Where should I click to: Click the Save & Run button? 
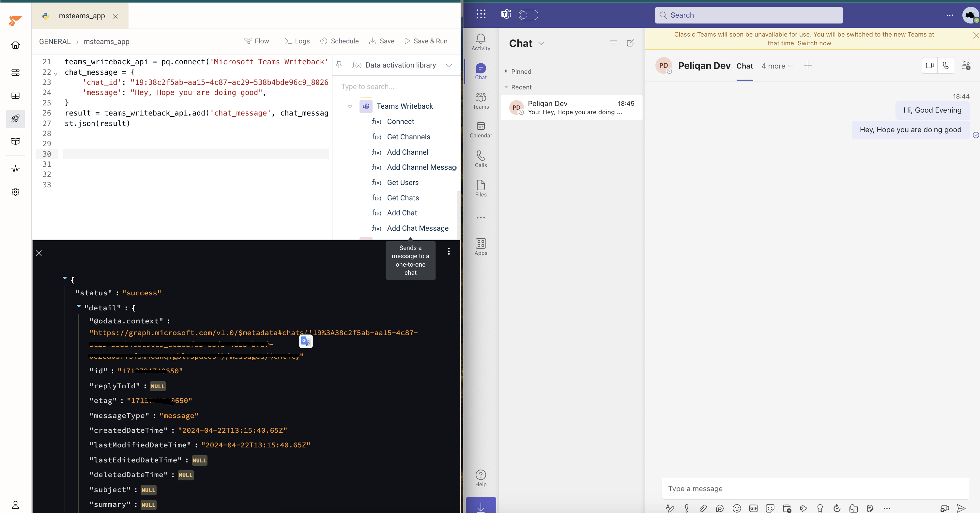click(x=426, y=41)
